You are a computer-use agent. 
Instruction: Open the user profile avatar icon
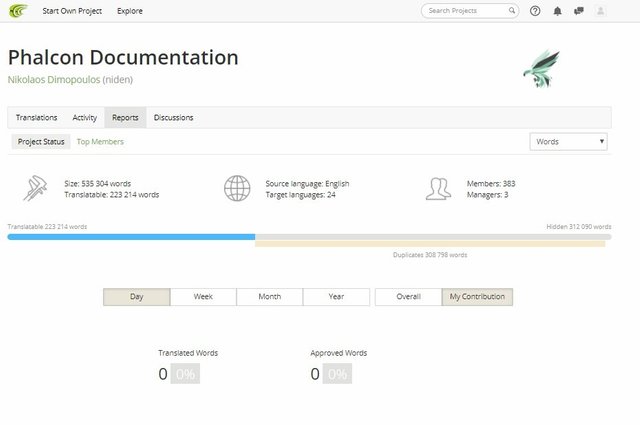[x=600, y=11]
